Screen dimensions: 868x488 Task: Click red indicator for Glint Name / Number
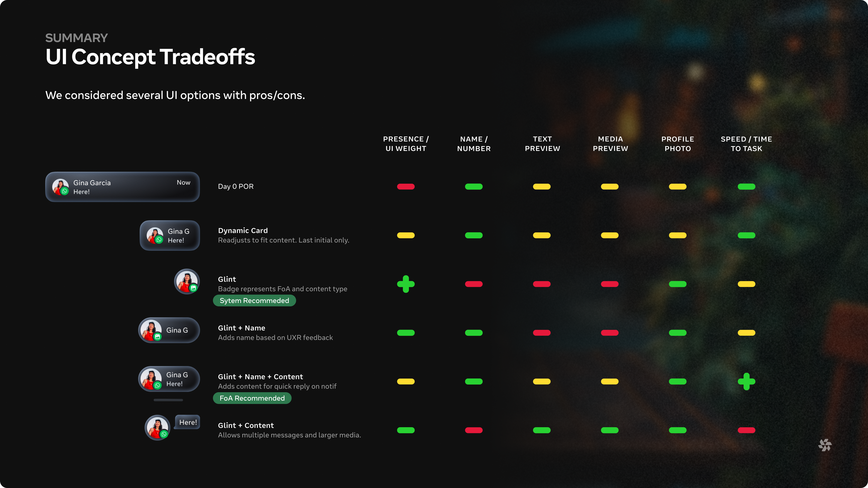click(474, 284)
